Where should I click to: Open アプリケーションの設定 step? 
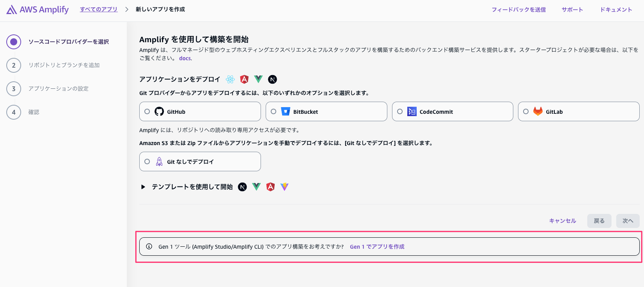58,89
